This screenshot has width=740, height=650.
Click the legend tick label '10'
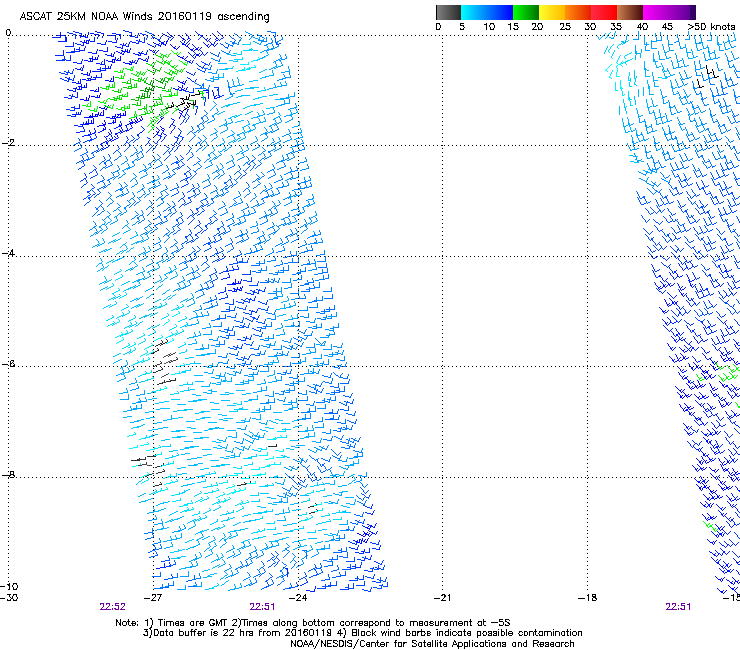[x=489, y=27]
